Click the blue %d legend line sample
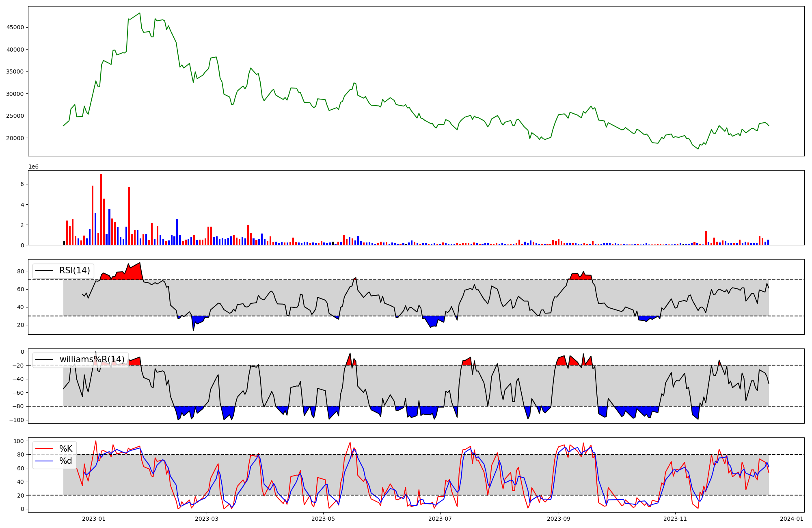Image resolution: width=812 pixels, height=528 pixels. 45,461
